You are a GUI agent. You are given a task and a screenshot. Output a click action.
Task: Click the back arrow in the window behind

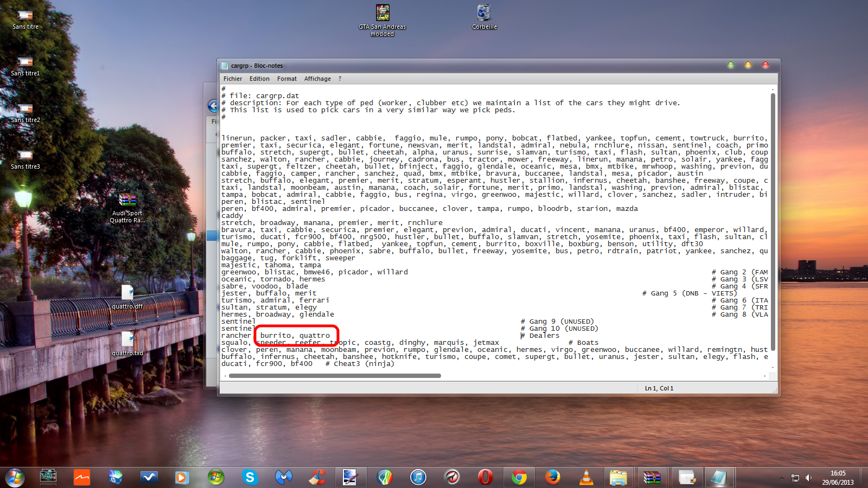(213, 106)
